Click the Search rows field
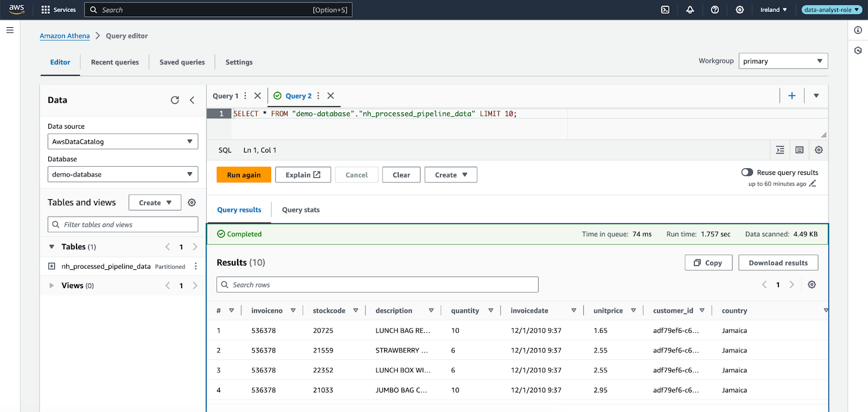Image resolution: width=868 pixels, height=412 pixels. [378, 284]
